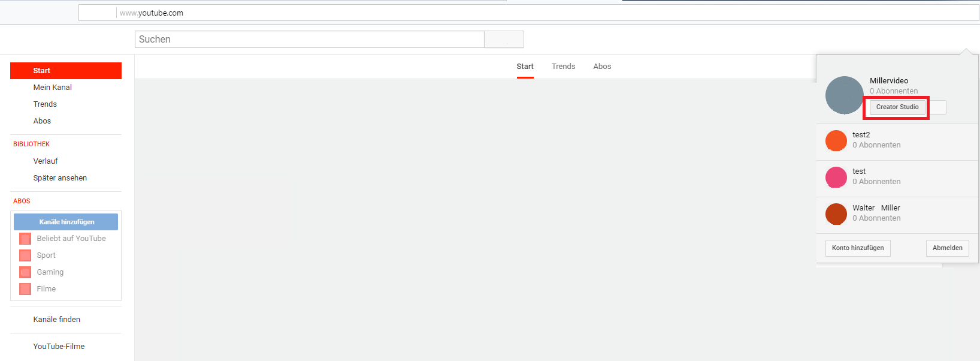Screen dimensions: 980x361
Task: Click the browser address bar
Action: (528, 13)
